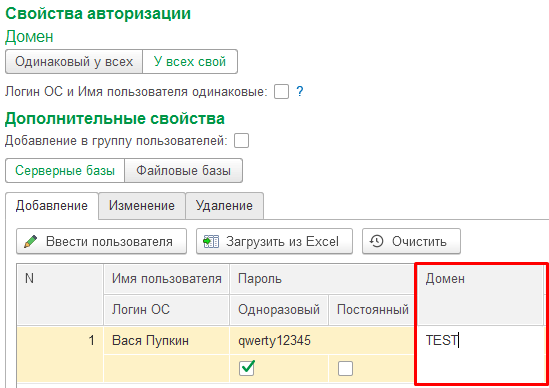This screenshot has width=549, height=388.
Task: Switch to Серверные базы
Action: [65, 171]
